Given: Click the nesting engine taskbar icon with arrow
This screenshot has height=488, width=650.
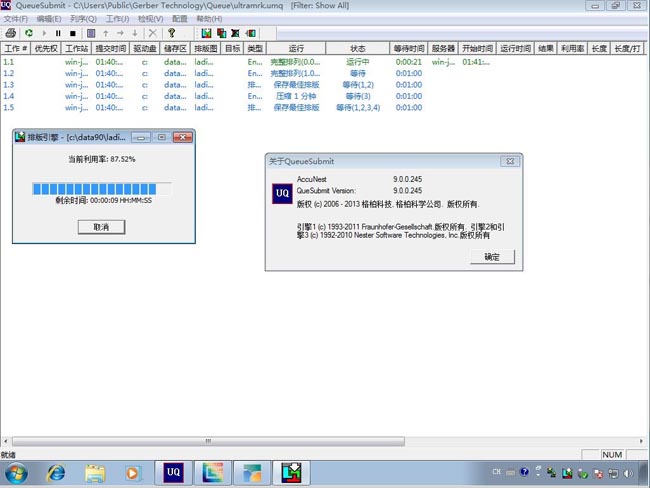Looking at the screenshot, I should (291, 473).
